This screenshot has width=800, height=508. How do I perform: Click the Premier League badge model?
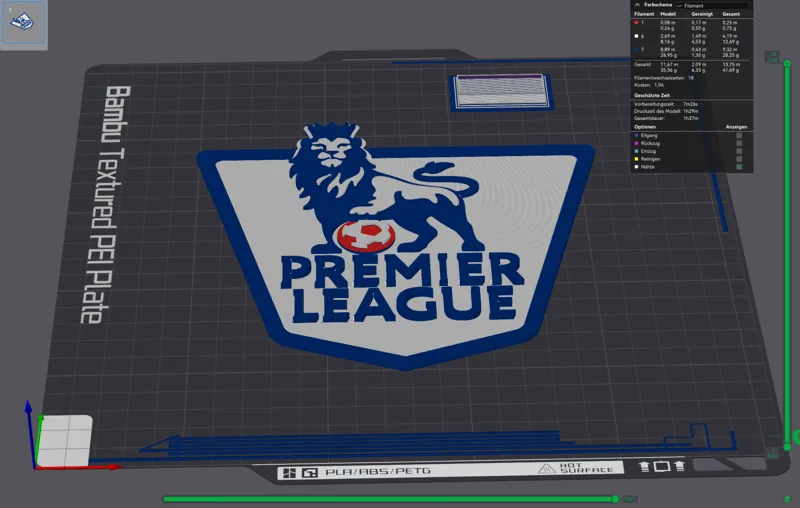point(396,245)
